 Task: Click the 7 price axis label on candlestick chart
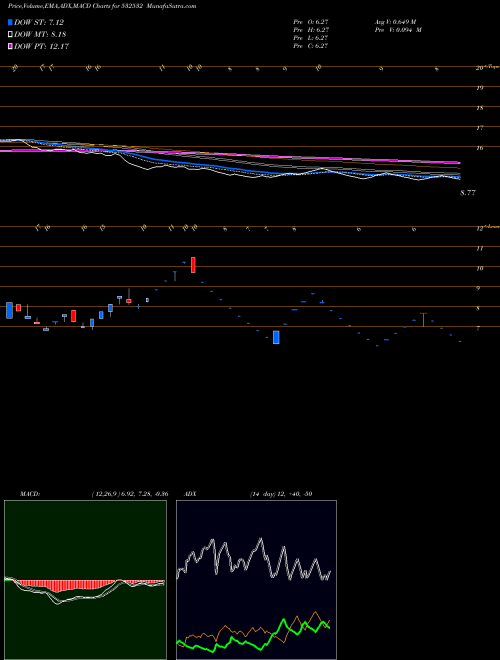pos(478,328)
